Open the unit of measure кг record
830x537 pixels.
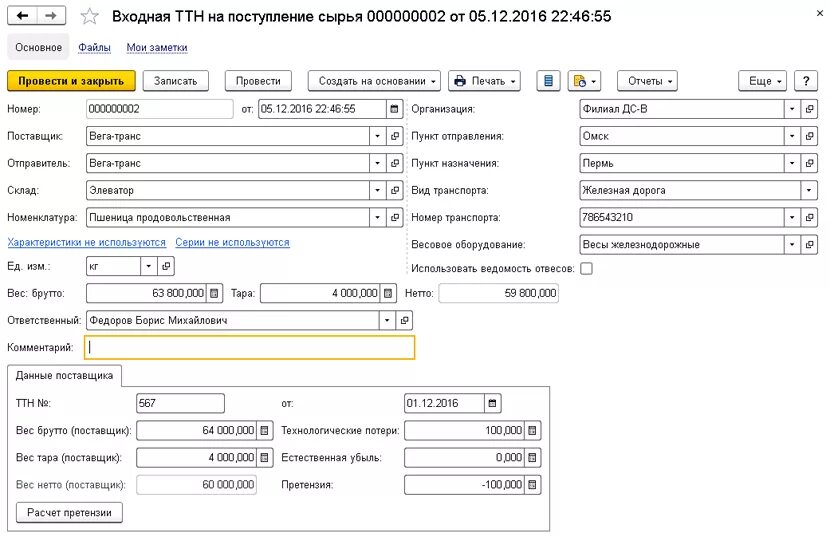click(166, 266)
